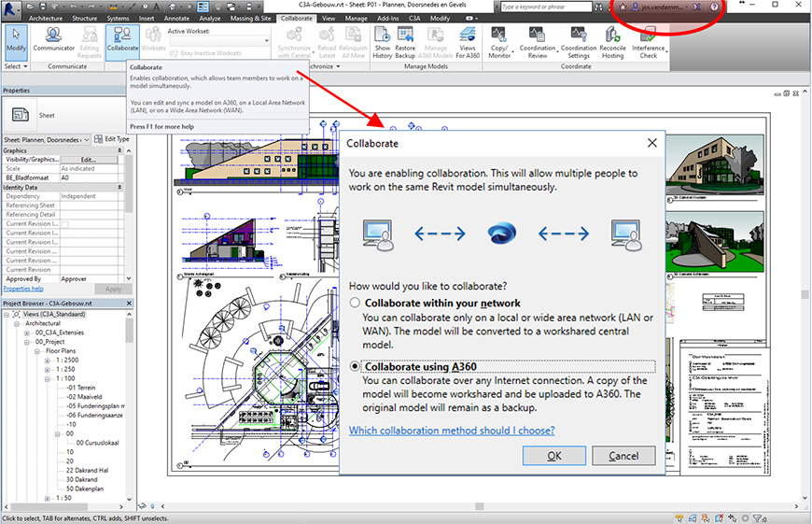The height and width of the screenshot is (524, 812).
Task: Collapse the Identity Data properties section
Action: point(119,187)
